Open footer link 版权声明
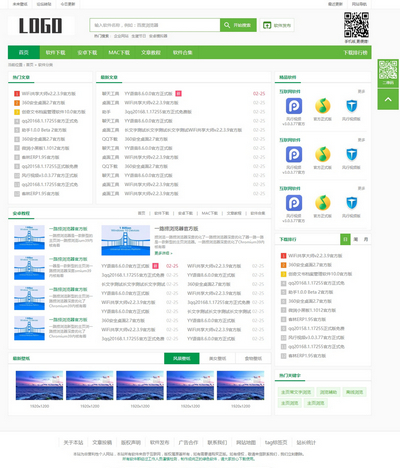400x468 pixels. 131,442
